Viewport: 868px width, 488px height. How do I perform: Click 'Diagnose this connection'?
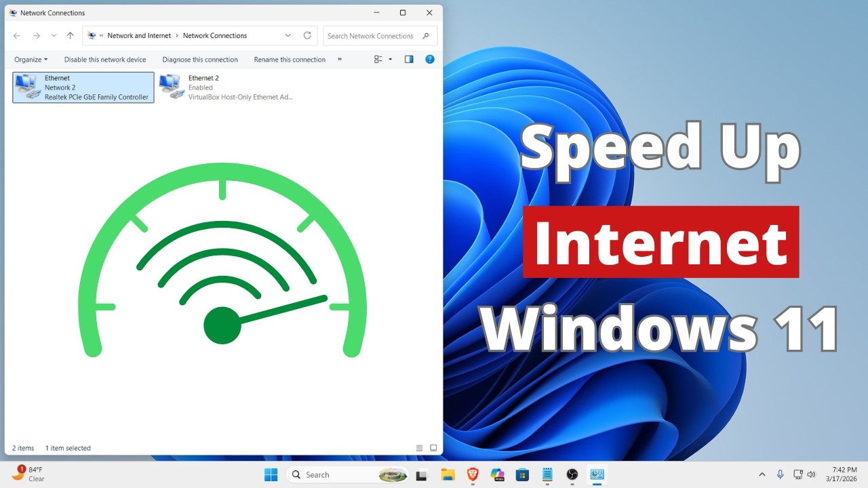click(200, 60)
